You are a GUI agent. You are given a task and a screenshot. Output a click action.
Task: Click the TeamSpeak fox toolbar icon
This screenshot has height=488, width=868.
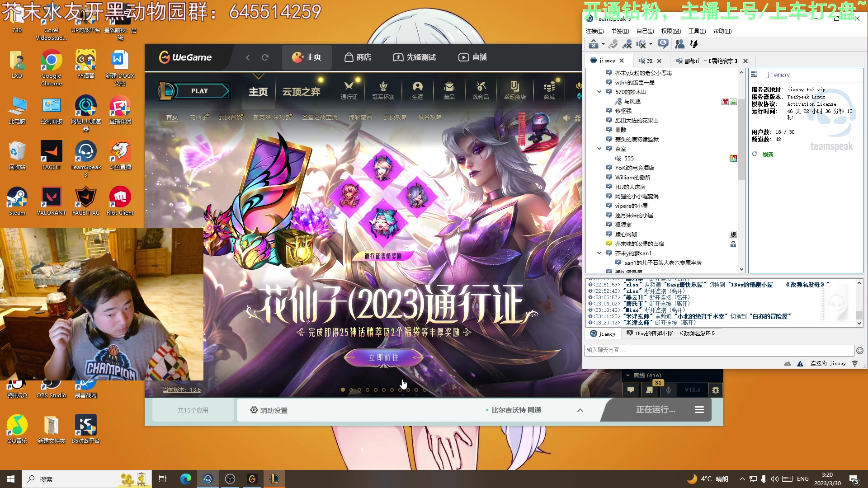[694, 44]
